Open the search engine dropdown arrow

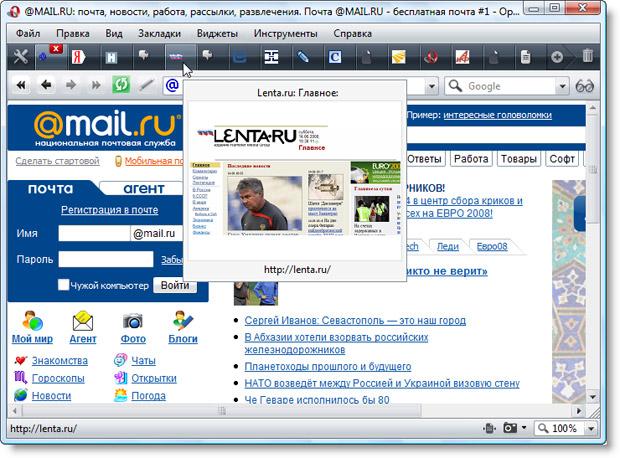[562, 86]
